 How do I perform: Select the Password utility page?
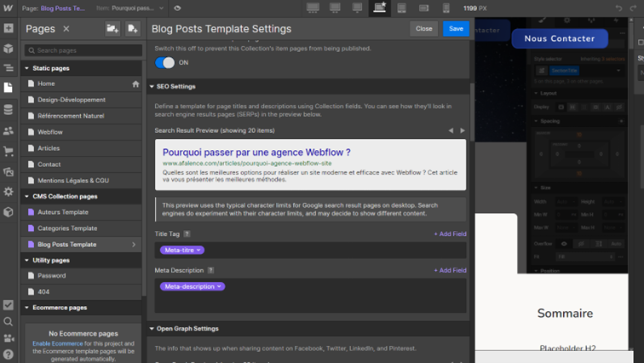pyautogui.click(x=81, y=275)
